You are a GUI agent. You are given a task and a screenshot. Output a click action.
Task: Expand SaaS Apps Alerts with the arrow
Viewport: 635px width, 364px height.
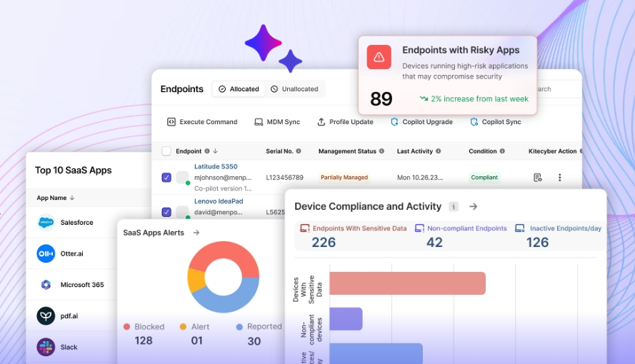tap(196, 233)
